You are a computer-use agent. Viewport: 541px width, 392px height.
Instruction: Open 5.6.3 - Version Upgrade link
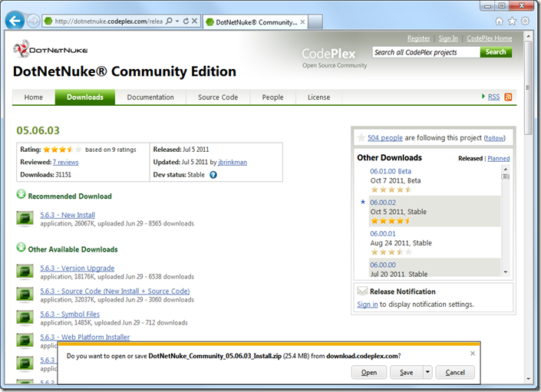click(78, 268)
